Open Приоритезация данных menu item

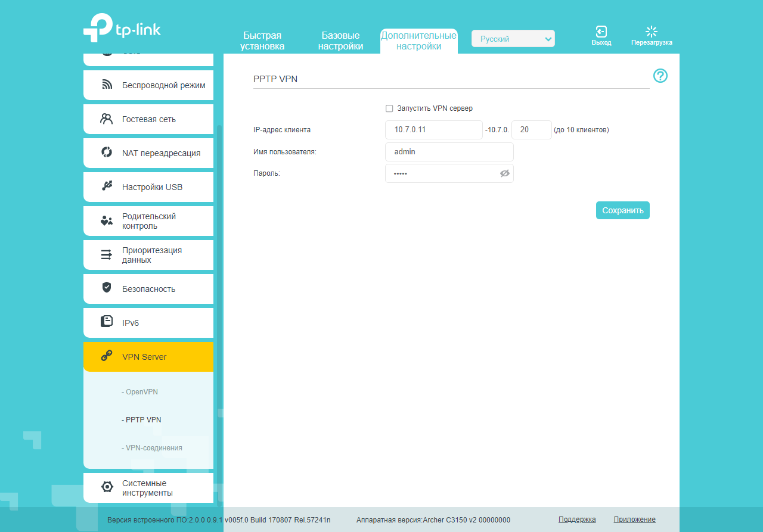coord(148,255)
